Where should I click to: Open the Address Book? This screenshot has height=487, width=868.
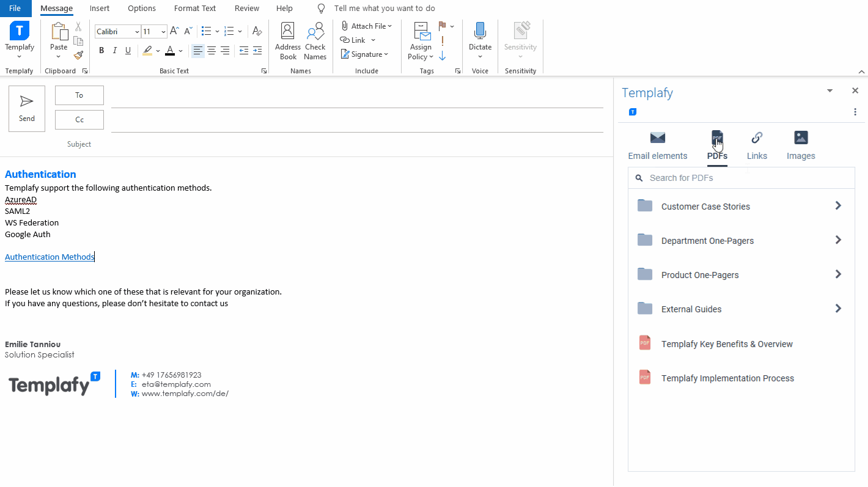pos(287,40)
